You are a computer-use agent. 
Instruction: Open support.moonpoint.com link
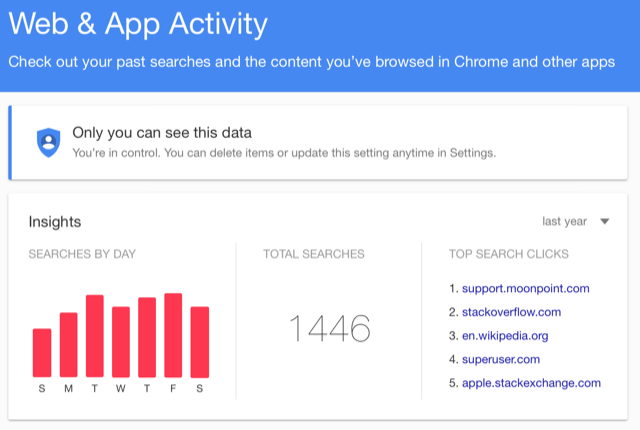pyautogui.click(x=525, y=288)
